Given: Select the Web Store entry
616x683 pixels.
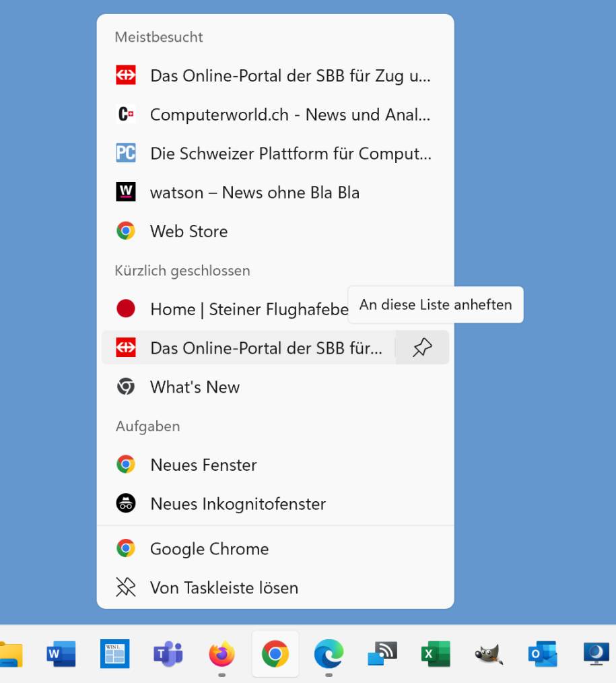Looking at the screenshot, I should click(x=189, y=232).
